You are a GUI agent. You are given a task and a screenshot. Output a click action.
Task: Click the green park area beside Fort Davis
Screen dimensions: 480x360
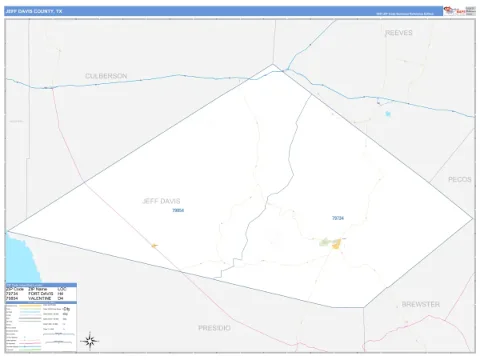[324, 242]
